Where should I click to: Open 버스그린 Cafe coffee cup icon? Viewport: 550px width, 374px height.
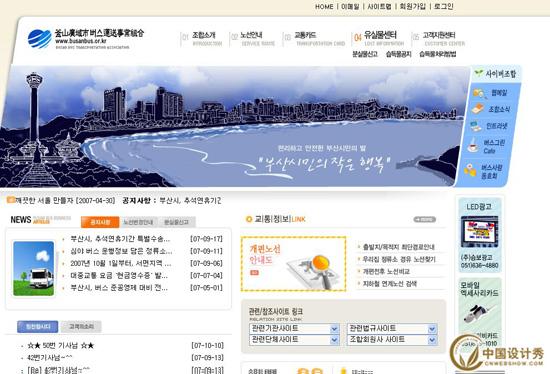click(x=473, y=145)
